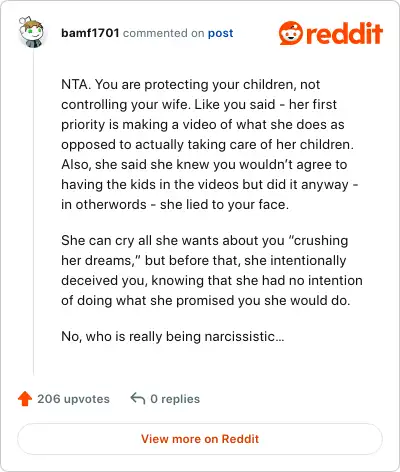Click the line starting "She can cry all she wants"
The height and width of the screenshot is (472, 400).
click(x=205, y=241)
